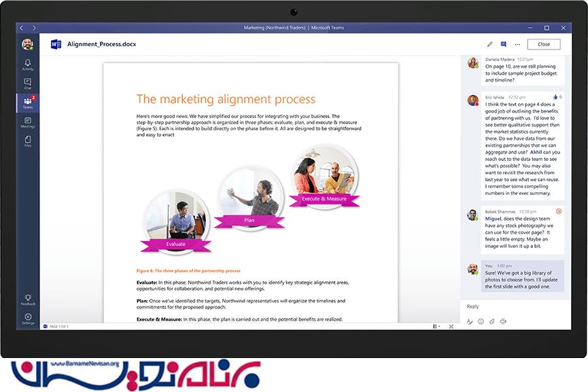This screenshot has width=588, height=392.
Task: Start video meeting from camera icon
Action: 503,321
